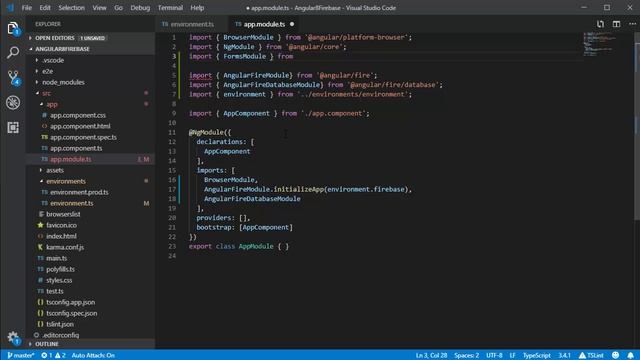This screenshot has height=360, width=640.
Task: Open the Explorer view in activity bar
Action: point(13,29)
